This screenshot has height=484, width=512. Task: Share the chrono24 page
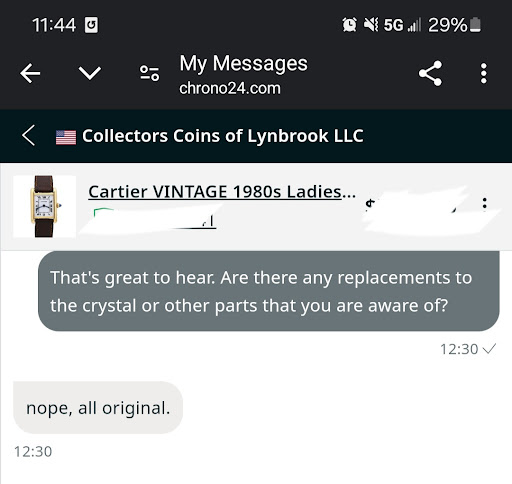click(x=430, y=73)
